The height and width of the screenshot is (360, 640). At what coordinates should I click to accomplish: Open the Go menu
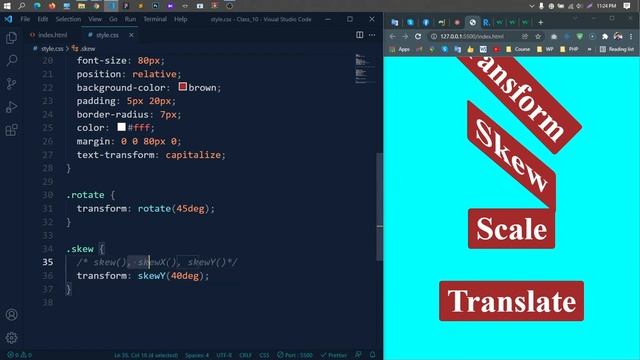(113, 19)
